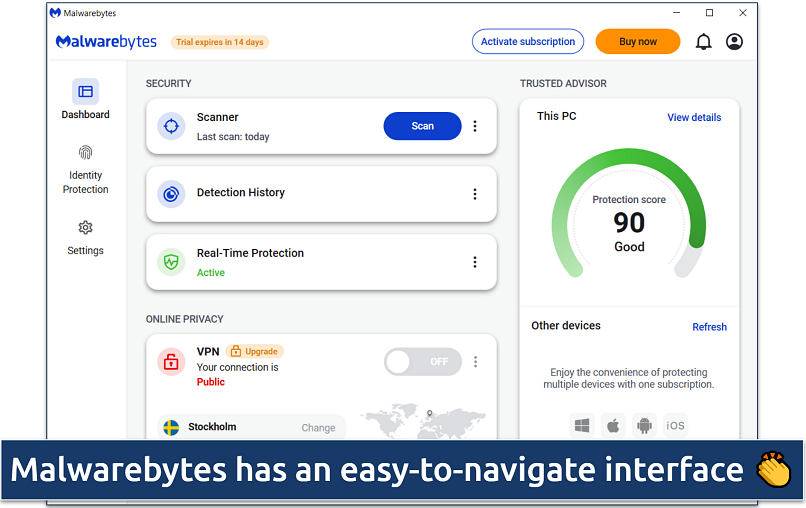806x508 pixels.
Task: Start a scan with the Scan button
Action: pos(422,126)
